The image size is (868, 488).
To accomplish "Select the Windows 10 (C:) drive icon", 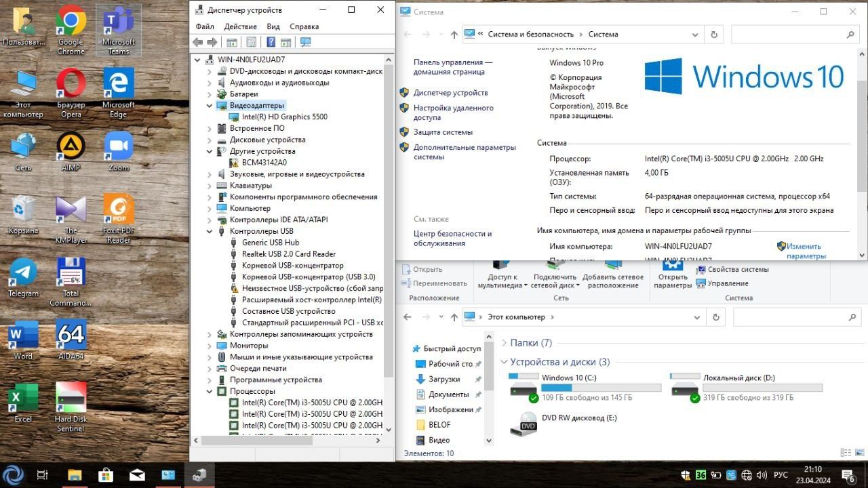I will [x=524, y=388].
